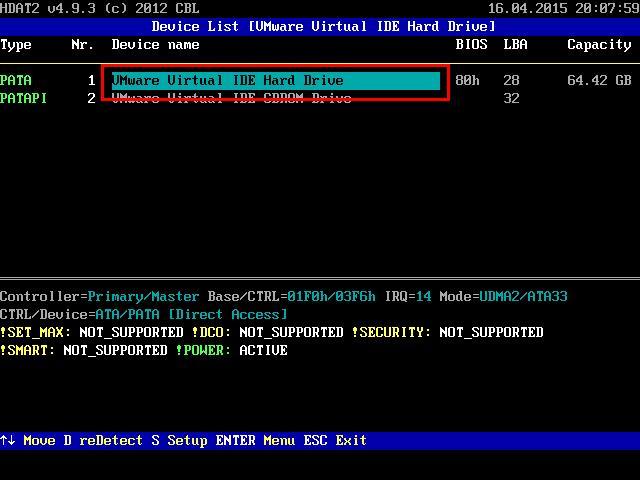Click HDAT2 v4.9.3 version text
Screen dimensions: 640x480
click(100, 9)
